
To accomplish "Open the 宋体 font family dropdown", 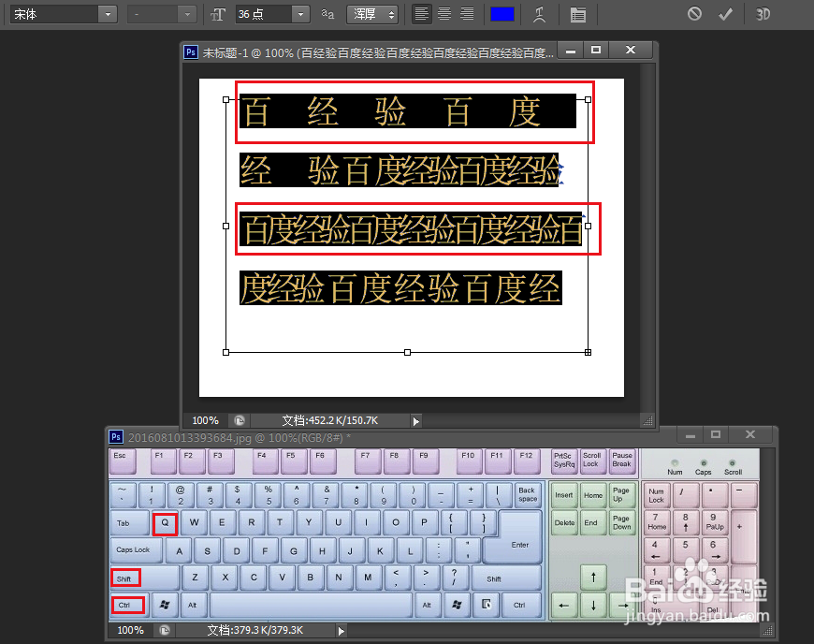I will click(x=63, y=15).
